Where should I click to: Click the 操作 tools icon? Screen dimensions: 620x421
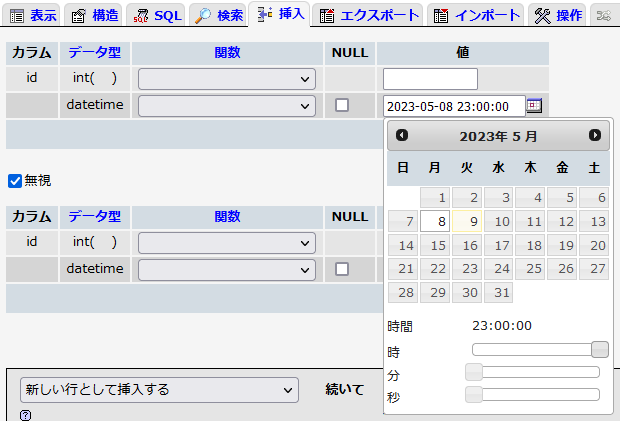[x=542, y=16]
